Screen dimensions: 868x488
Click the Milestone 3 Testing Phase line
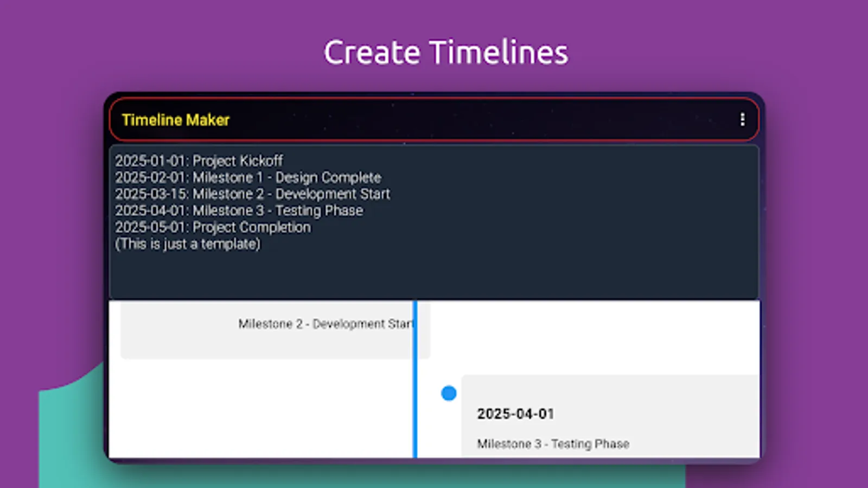[x=239, y=210]
